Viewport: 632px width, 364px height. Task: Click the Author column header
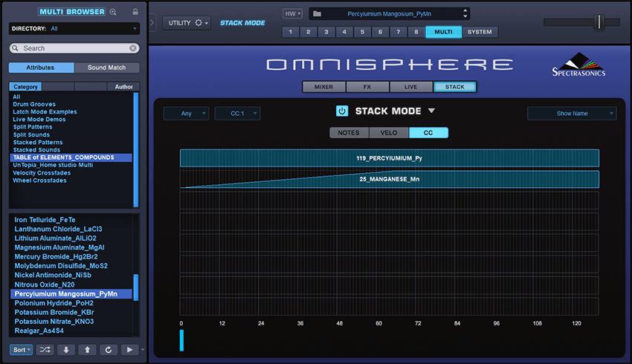tap(123, 87)
